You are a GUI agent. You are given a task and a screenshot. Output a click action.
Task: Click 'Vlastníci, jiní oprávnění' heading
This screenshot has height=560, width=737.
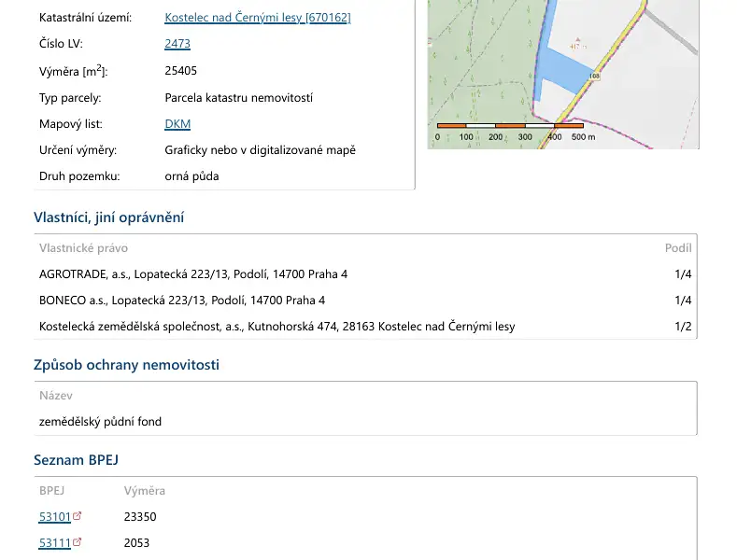[x=109, y=217]
